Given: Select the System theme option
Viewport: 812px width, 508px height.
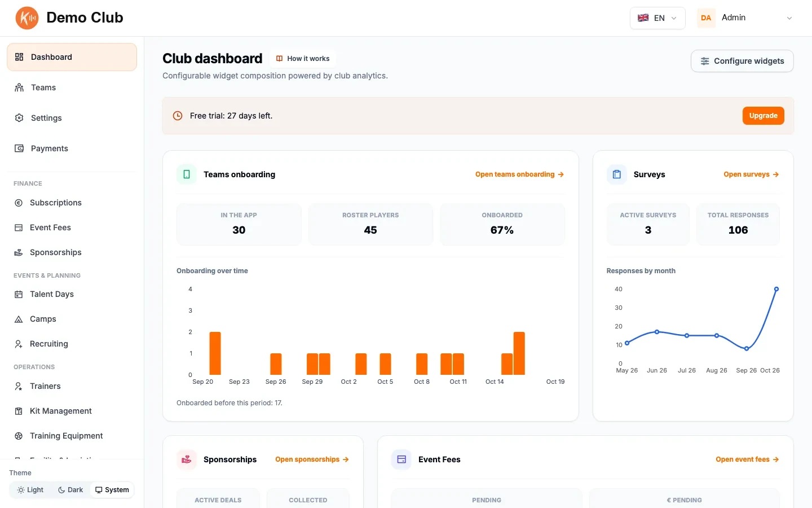Looking at the screenshot, I should [112, 490].
